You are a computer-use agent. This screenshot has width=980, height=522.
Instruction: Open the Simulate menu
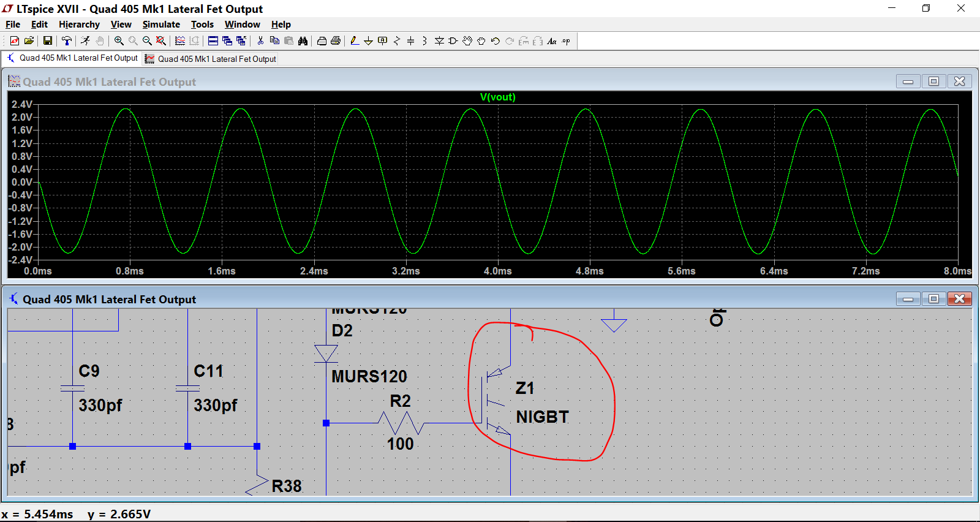(161, 25)
